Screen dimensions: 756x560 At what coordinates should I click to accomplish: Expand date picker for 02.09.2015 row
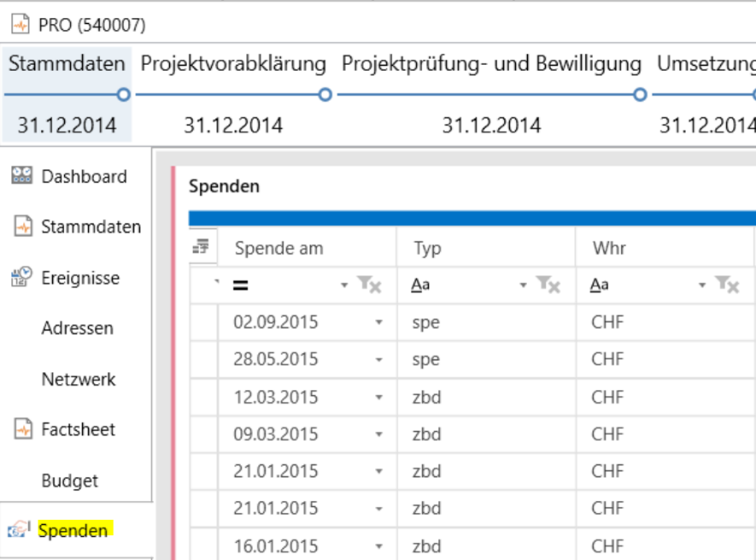(378, 323)
